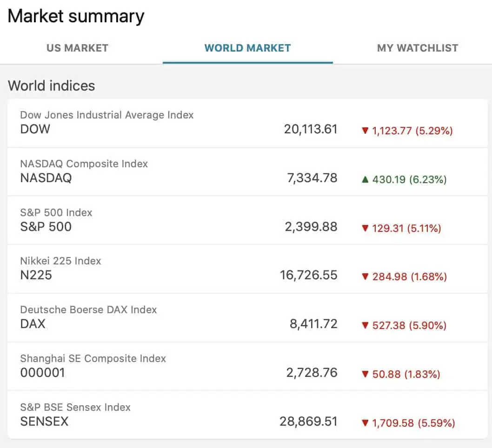Click the Nikkei change 284.98 (1.68%)
The height and width of the screenshot is (448, 492).
pyautogui.click(x=410, y=277)
